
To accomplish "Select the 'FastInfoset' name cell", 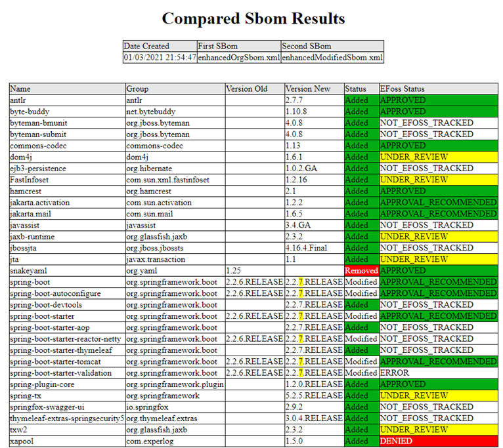I will 68,180.
